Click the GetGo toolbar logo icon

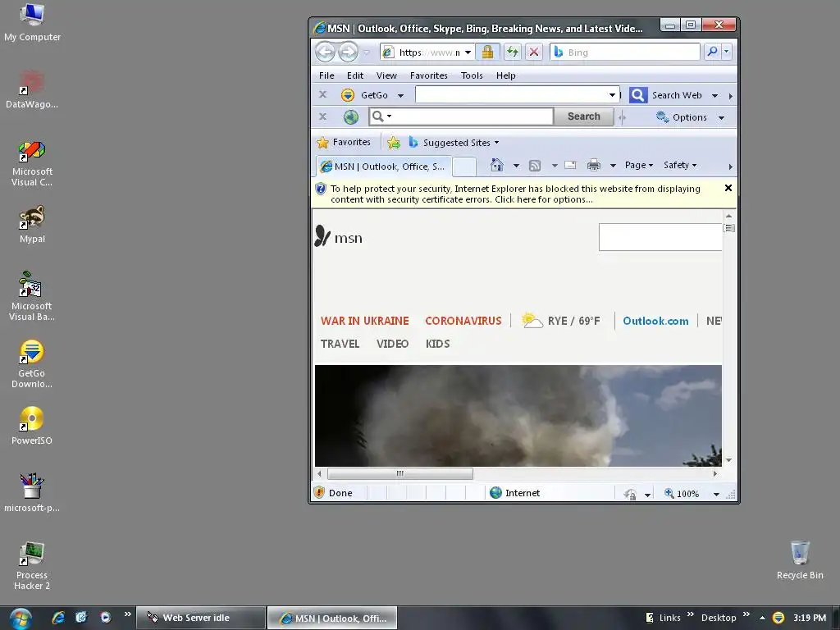point(348,95)
